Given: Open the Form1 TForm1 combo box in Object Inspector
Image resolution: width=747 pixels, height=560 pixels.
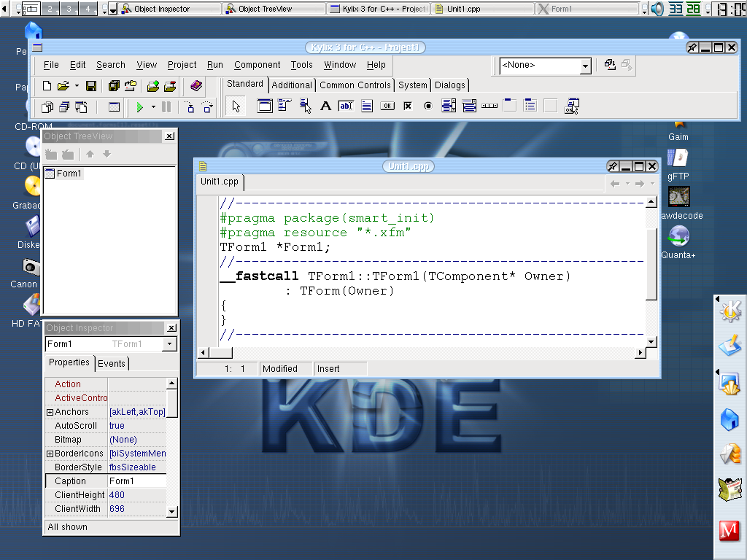Looking at the screenshot, I should [x=169, y=344].
